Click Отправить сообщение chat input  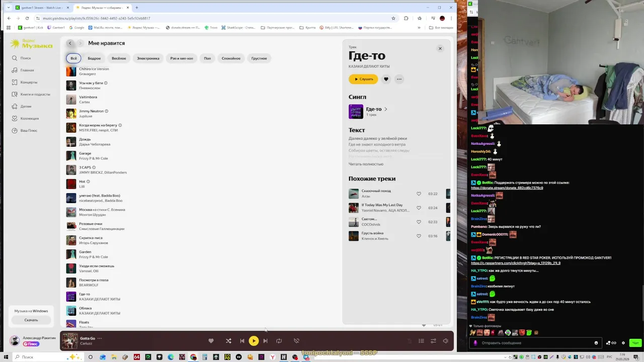tap(536, 343)
